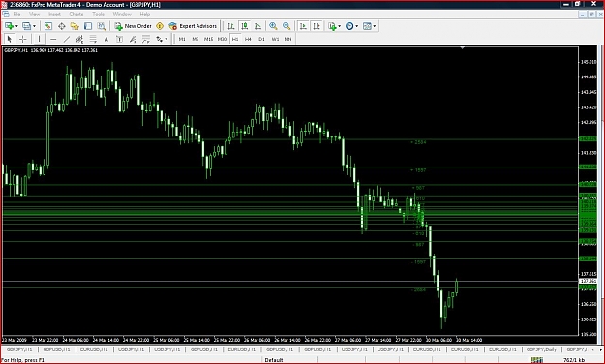Open the Help menu
The image size is (605, 364).
144,14
